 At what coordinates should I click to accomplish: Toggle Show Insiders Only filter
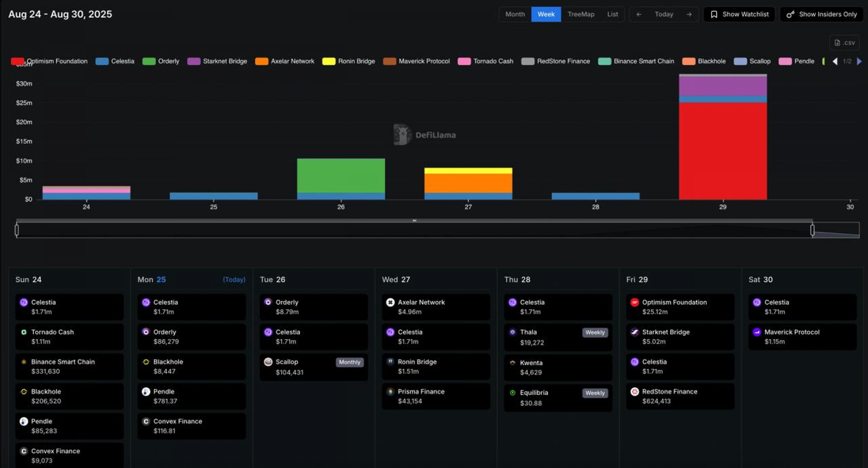(821, 14)
